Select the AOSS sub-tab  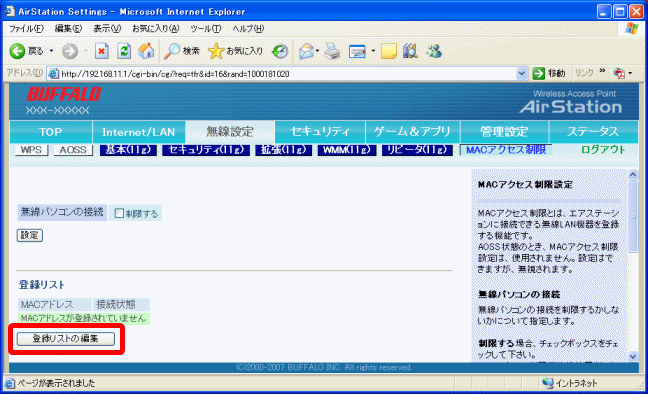pos(73,150)
